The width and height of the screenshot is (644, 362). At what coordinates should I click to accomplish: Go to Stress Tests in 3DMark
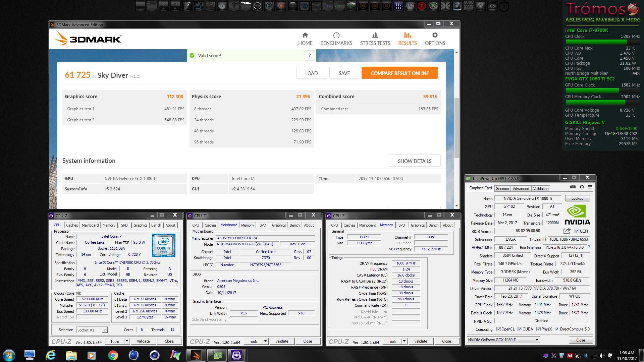pos(375,39)
